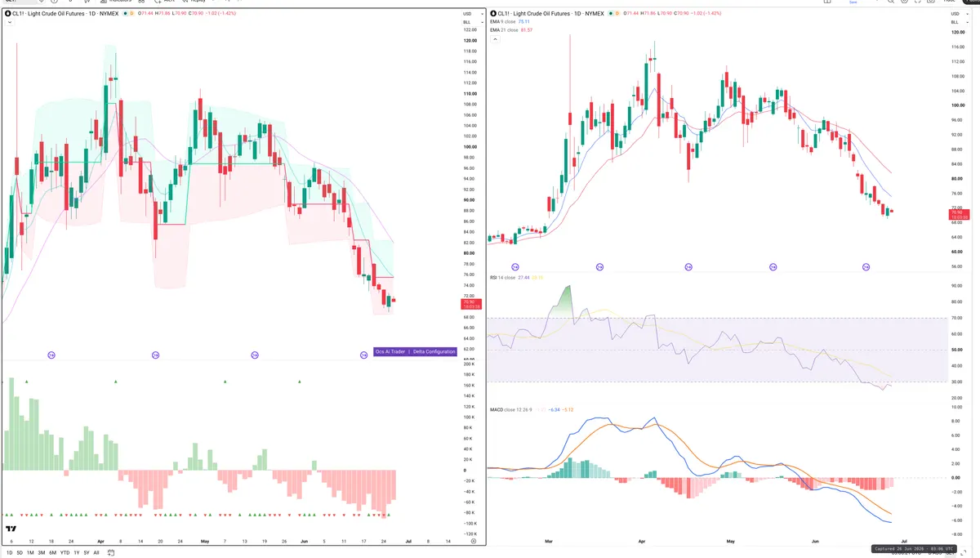Select RSI 14 close indicator legend
This screenshot has width=980, height=558.
[x=502, y=278]
